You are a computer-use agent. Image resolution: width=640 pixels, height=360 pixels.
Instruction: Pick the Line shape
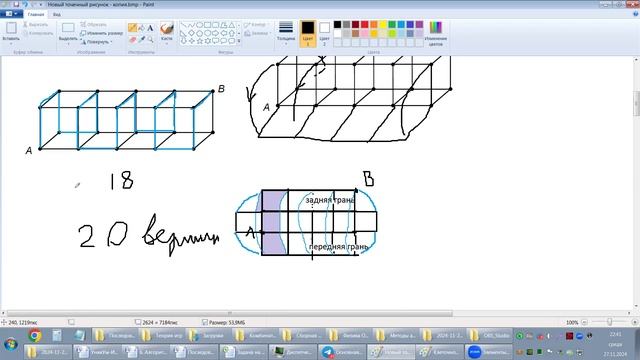184,25
